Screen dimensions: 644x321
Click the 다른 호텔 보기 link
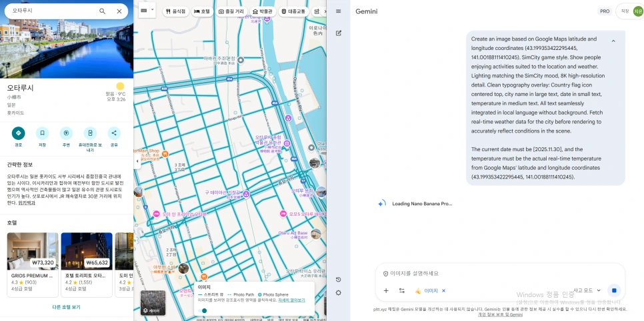click(x=66, y=307)
